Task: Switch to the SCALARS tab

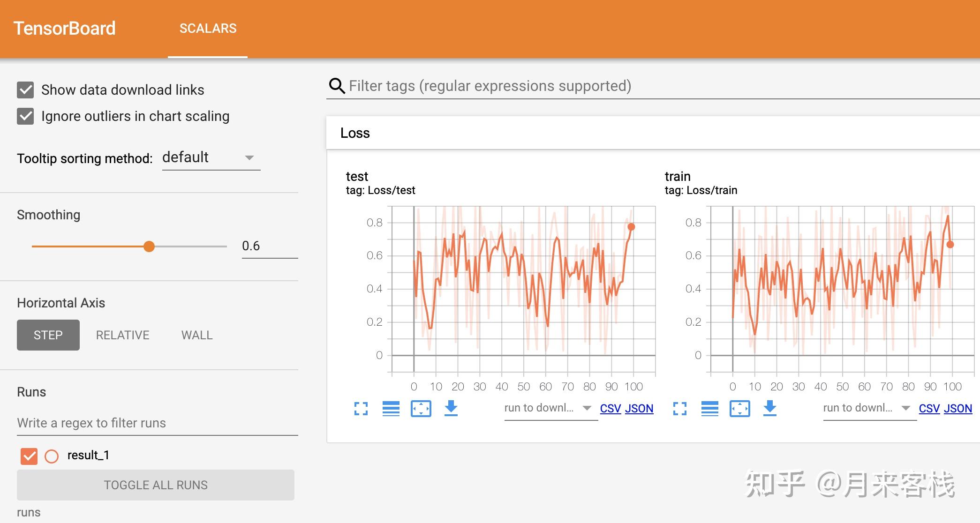Action: point(208,29)
